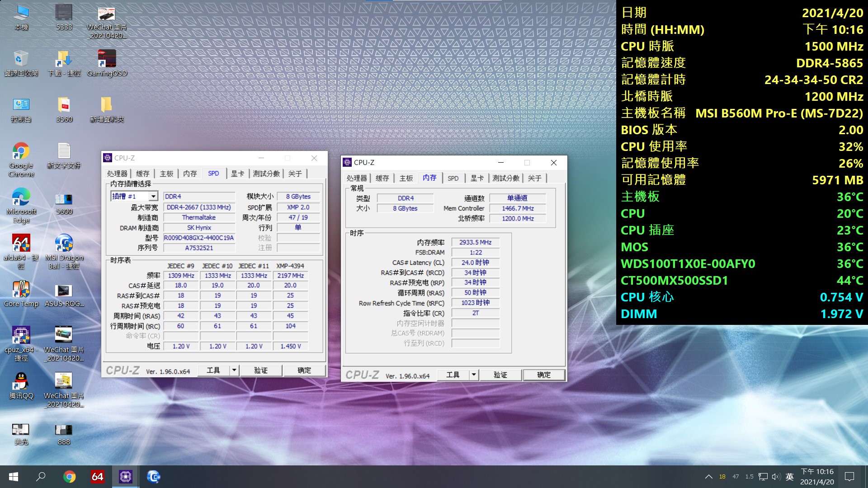Viewport: 868px width, 488px height.
Task: Open the 下載 shortcut desktop icon
Action: pyautogui.click(x=64, y=64)
